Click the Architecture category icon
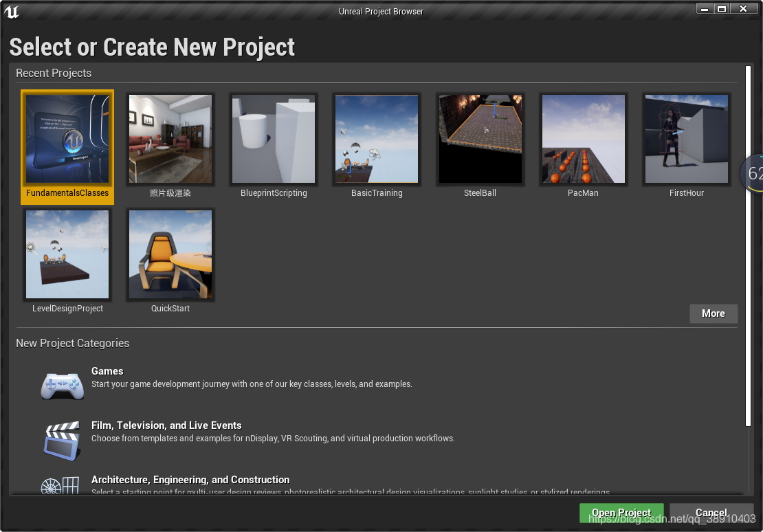763x532 pixels. coord(60,485)
